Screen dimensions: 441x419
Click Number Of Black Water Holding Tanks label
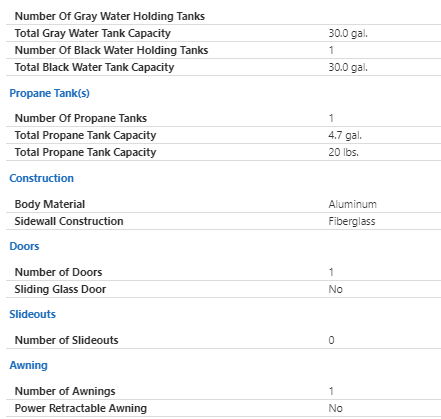point(111,50)
